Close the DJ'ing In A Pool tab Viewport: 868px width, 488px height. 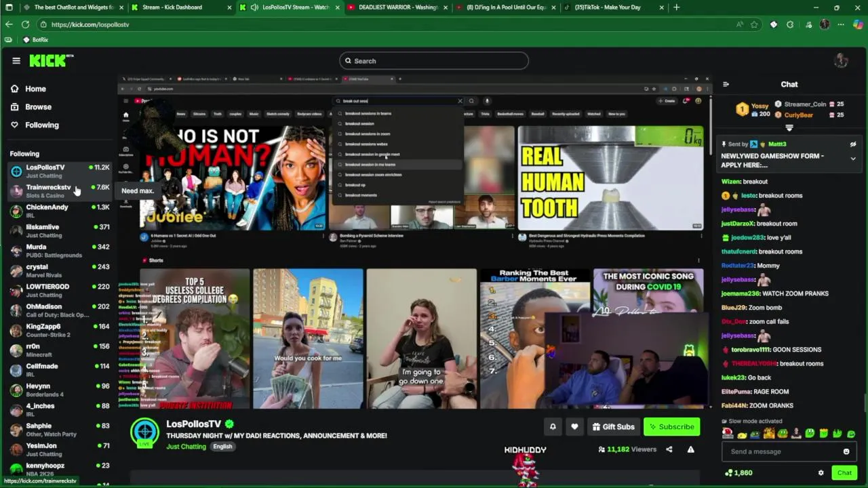553,7
